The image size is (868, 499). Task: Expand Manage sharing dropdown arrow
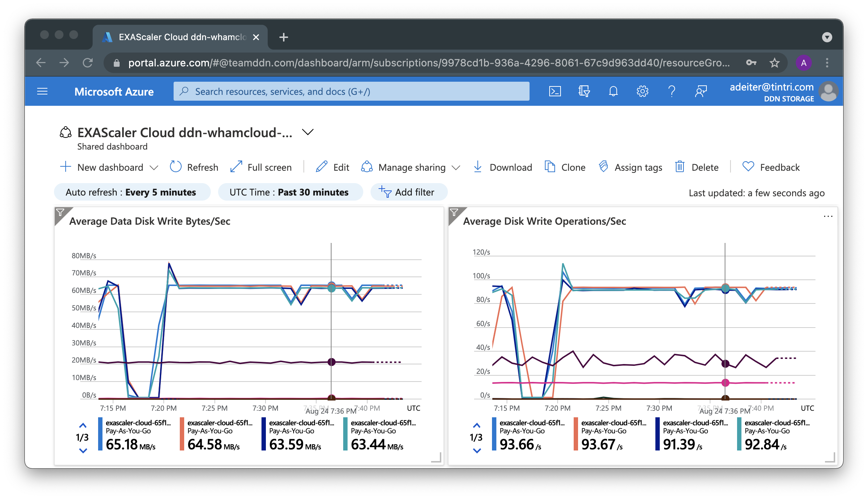tap(456, 167)
